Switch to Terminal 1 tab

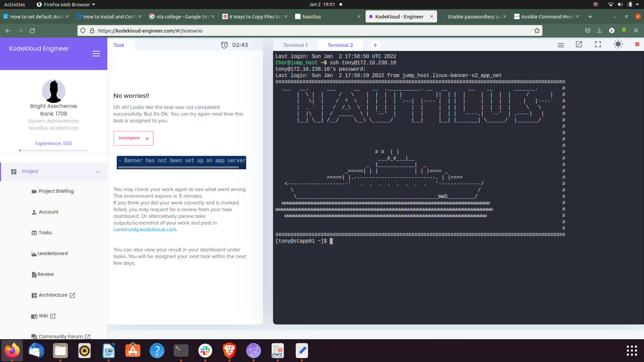(x=295, y=45)
